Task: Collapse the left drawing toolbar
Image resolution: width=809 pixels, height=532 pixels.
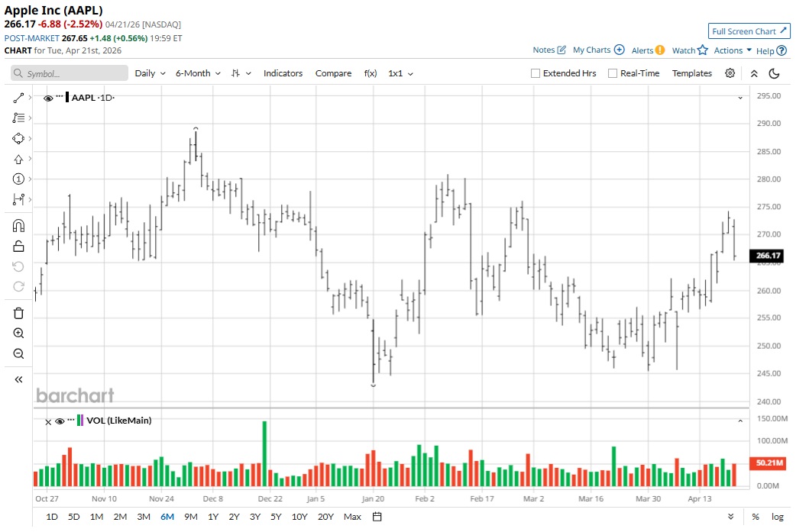Action: click(x=18, y=380)
